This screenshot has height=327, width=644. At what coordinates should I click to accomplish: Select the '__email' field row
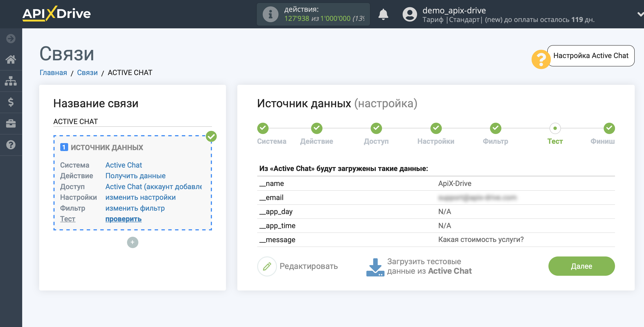click(x=436, y=198)
